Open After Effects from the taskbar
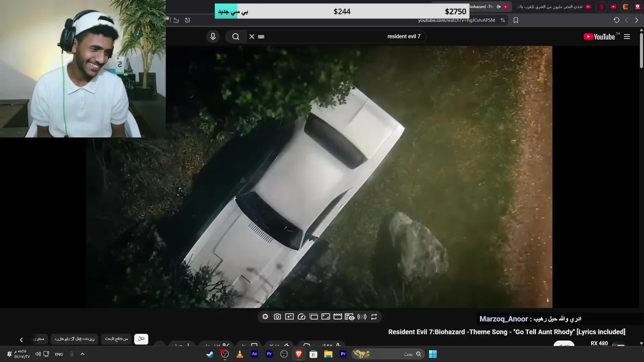This screenshot has height=362, width=644. tap(254, 354)
